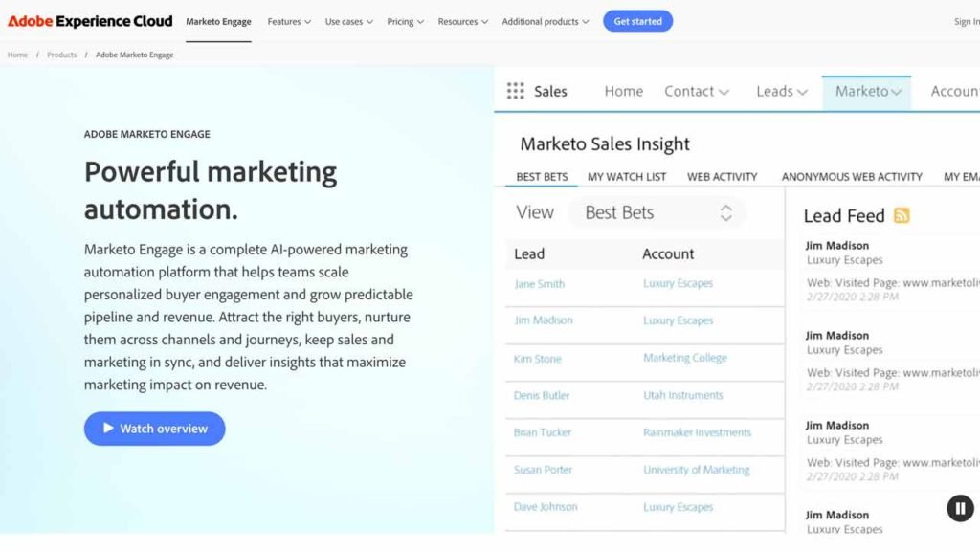Click the Adobe Experience Cloud logo
This screenshot has height=551, width=980.
click(90, 21)
